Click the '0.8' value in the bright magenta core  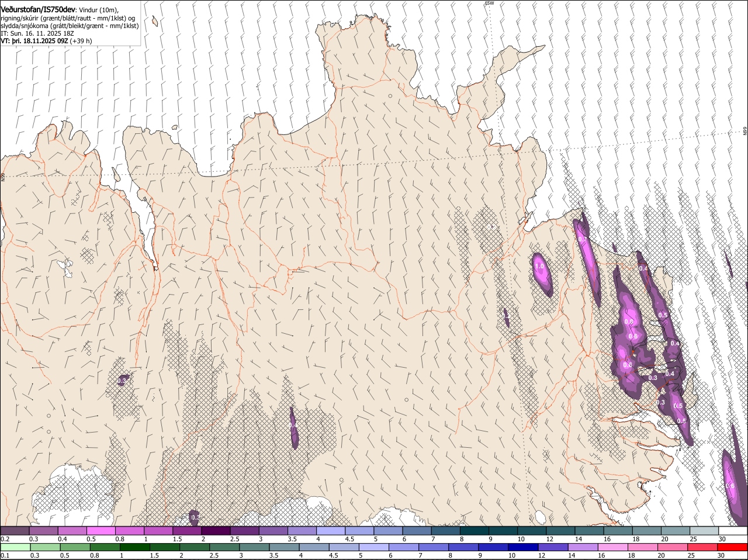(x=629, y=322)
